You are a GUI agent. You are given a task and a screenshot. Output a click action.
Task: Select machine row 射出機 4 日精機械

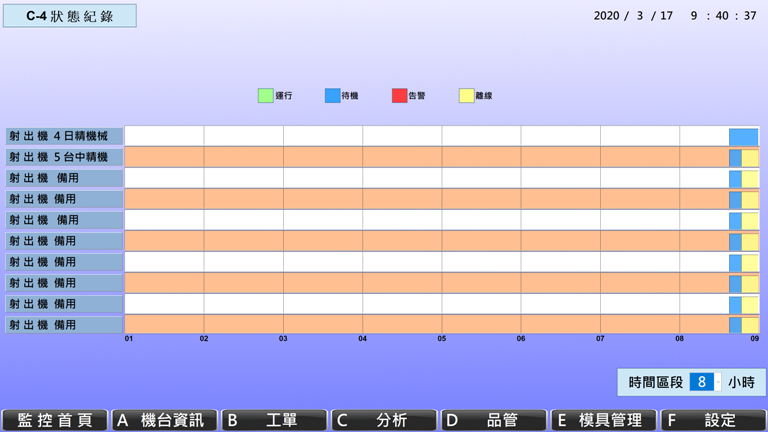[64, 136]
